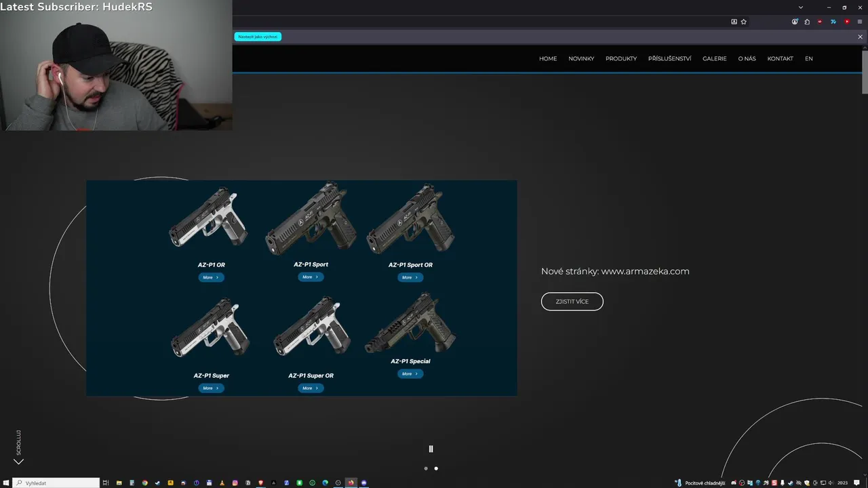Click the ZJISTIT VÍCE button
This screenshot has width=868, height=488.
572,302
